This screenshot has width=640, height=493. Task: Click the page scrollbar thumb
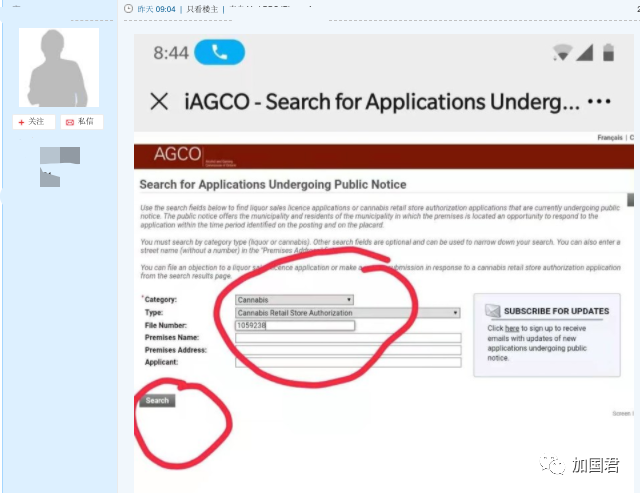pos(630,200)
